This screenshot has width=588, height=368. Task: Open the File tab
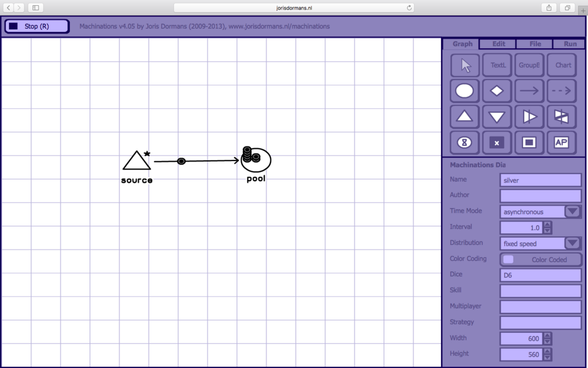click(535, 44)
